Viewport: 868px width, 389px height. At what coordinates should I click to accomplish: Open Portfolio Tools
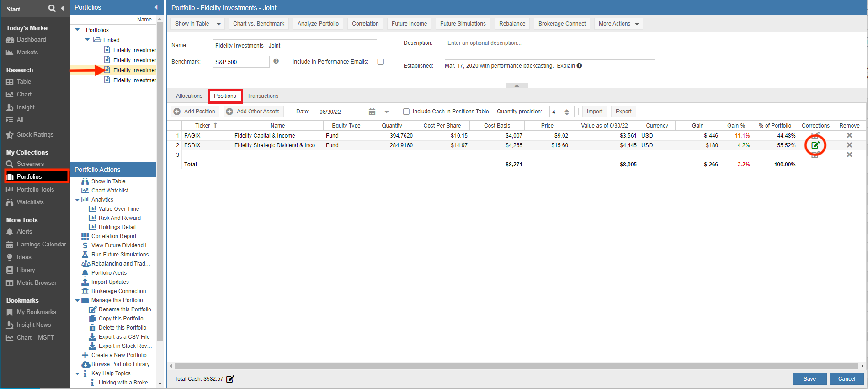pos(30,190)
